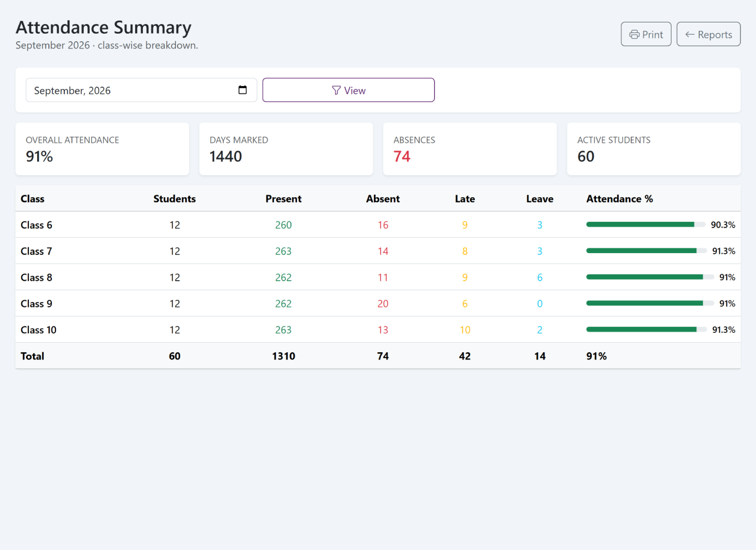Image resolution: width=756 pixels, height=550 pixels.
Task: Click the Class 6 attendance progress bar
Action: (646, 224)
